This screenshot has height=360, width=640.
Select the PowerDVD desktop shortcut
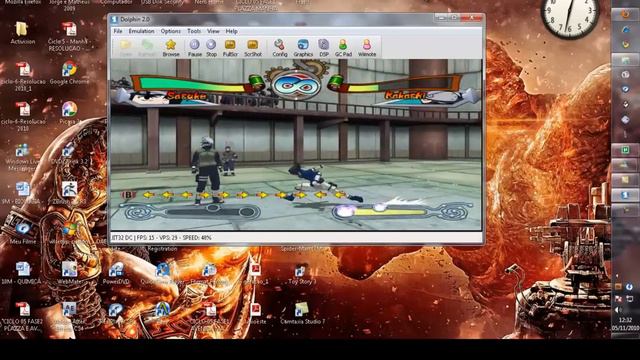click(x=116, y=273)
